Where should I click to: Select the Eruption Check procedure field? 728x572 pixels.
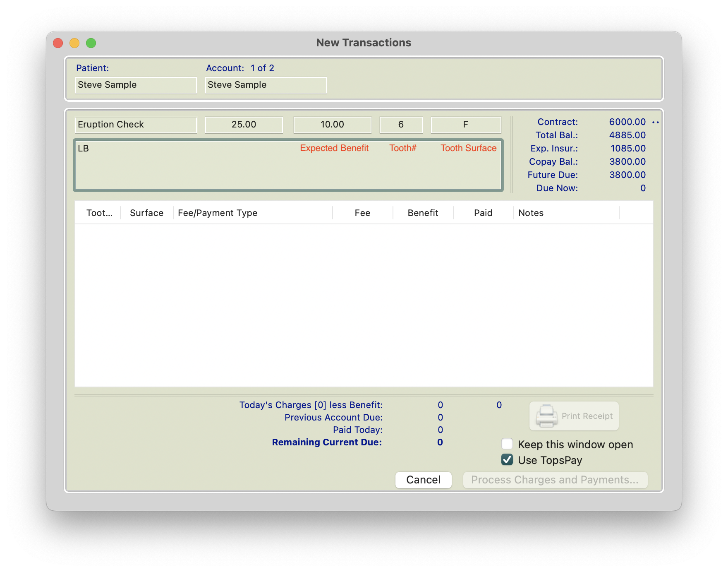pyautogui.click(x=136, y=125)
